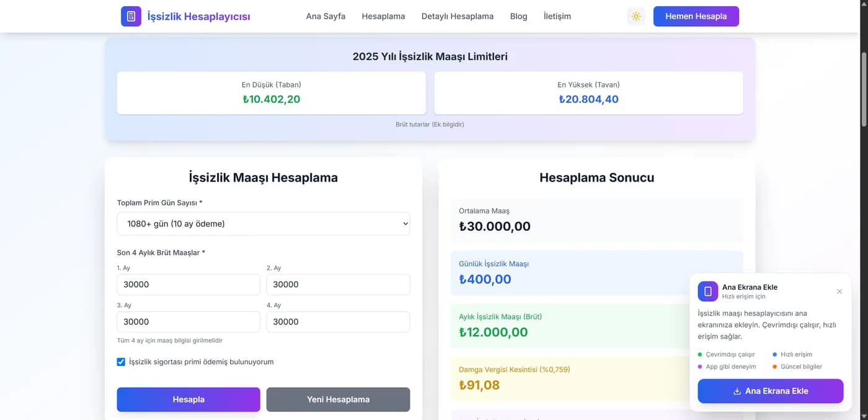Click the App gibi deneyim feature text
The image size is (868, 420).
coord(731,367)
